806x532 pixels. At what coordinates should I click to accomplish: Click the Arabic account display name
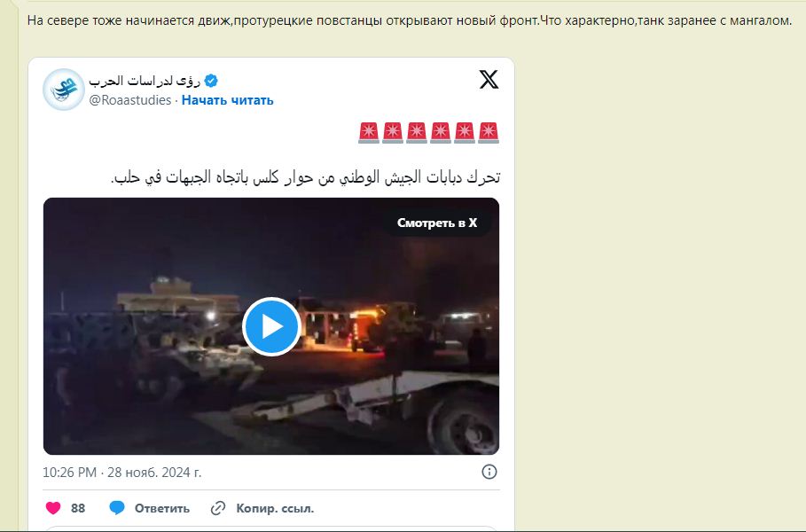coord(145,81)
